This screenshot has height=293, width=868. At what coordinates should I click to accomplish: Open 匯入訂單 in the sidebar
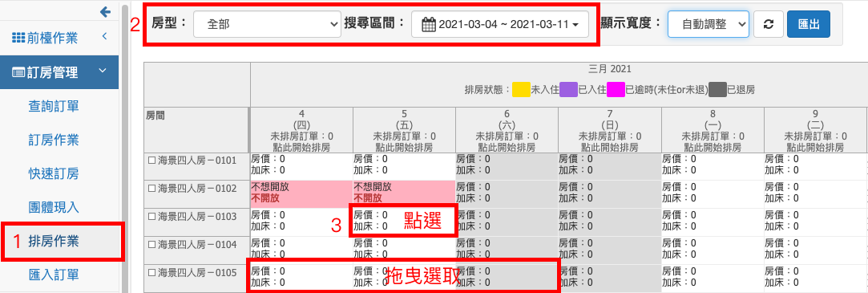(x=54, y=275)
